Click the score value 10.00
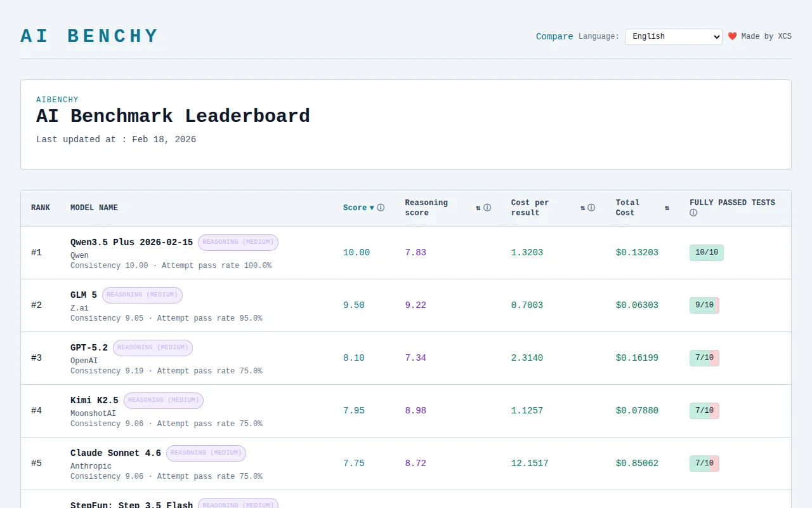 [357, 253]
